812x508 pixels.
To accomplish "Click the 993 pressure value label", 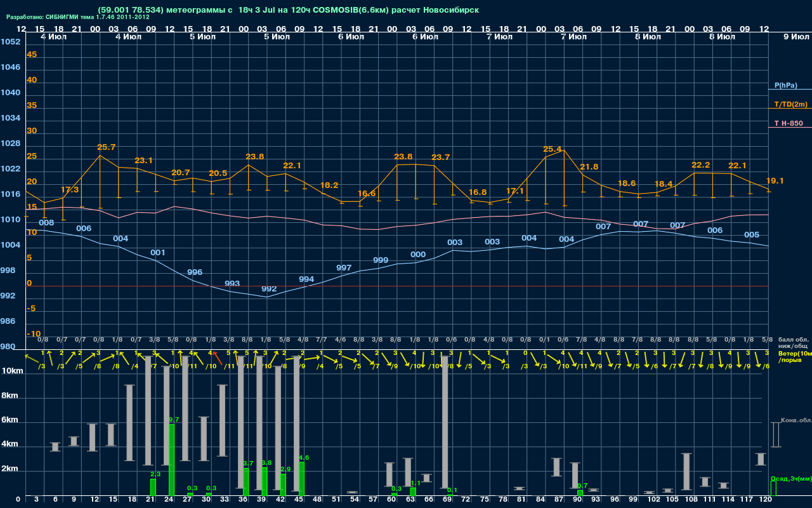I will coord(232,284).
